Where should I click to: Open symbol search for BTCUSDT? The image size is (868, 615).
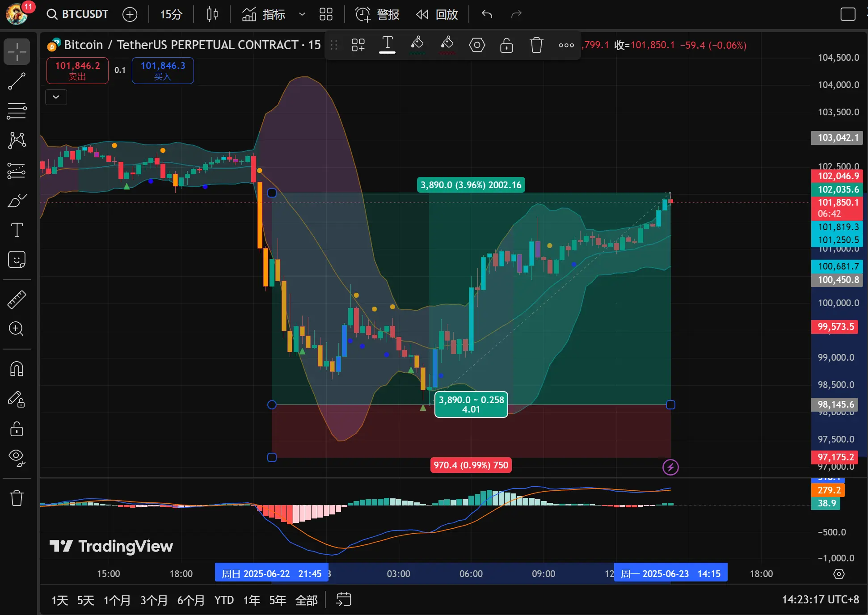pyautogui.click(x=77, y=14)
